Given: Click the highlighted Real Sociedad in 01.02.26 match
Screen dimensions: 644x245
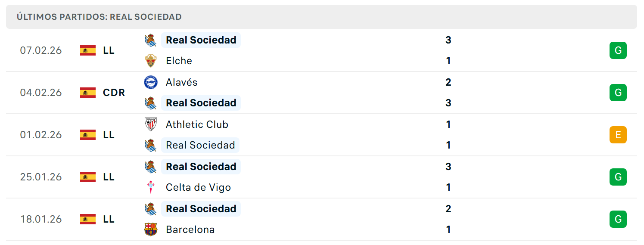Looking at the screenshot, I should click(200, 145).
